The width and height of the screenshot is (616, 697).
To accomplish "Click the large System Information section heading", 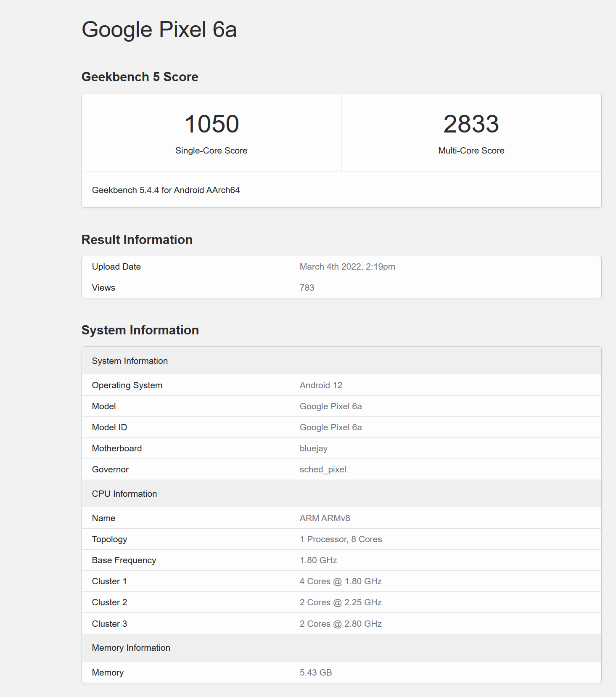I will click(x=140, y=330).
